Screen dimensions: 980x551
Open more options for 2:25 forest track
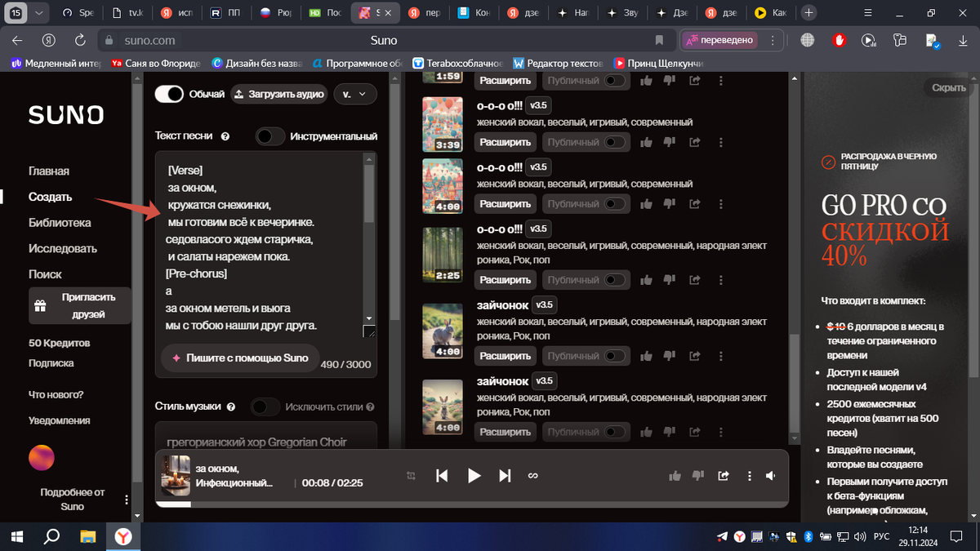click(720, 280)
